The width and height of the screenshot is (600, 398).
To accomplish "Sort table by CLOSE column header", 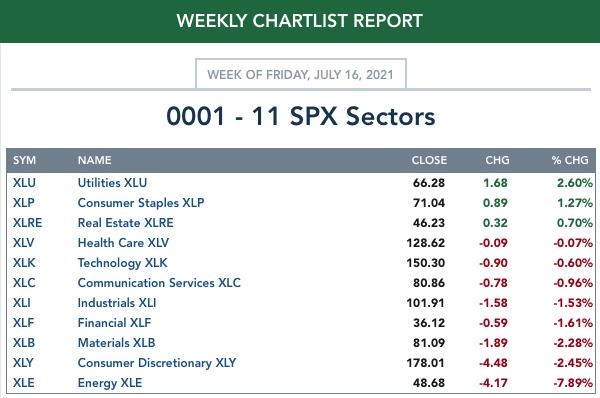I will click(x=429, y=160).
